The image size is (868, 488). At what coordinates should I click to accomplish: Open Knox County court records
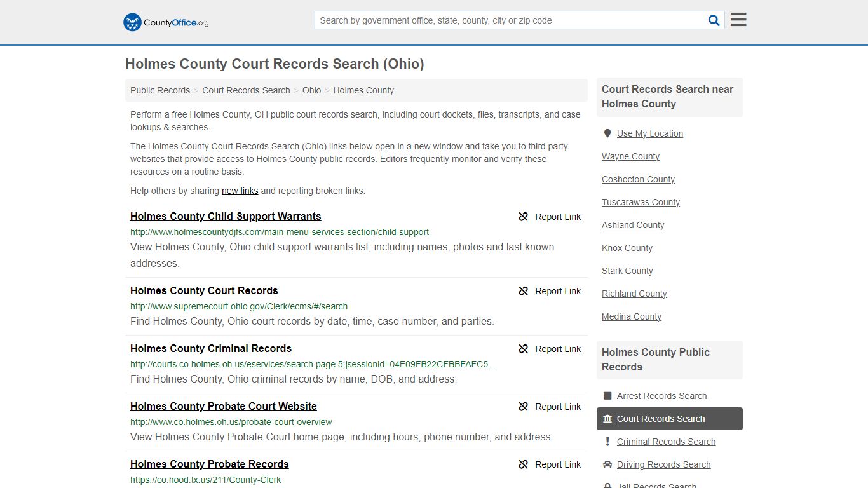coord(627,248)
